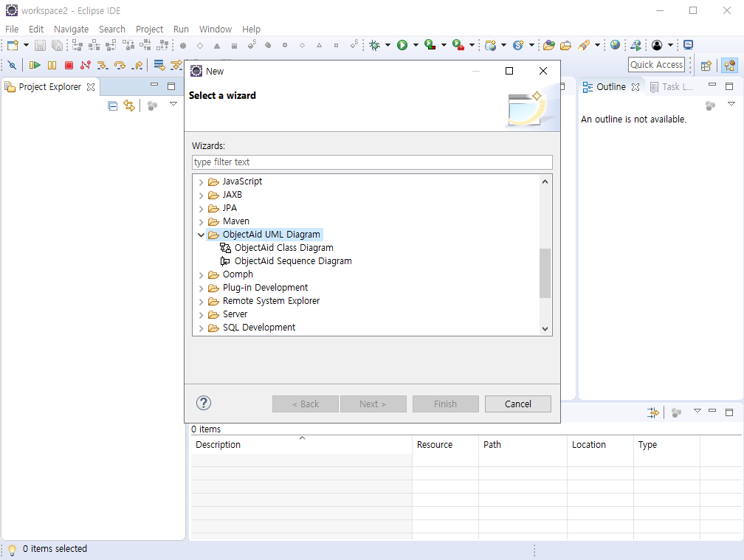This screenshot has height=560, width=744.
Task: Click the Cancel button in New dialog
Action: tap(517, 404)
